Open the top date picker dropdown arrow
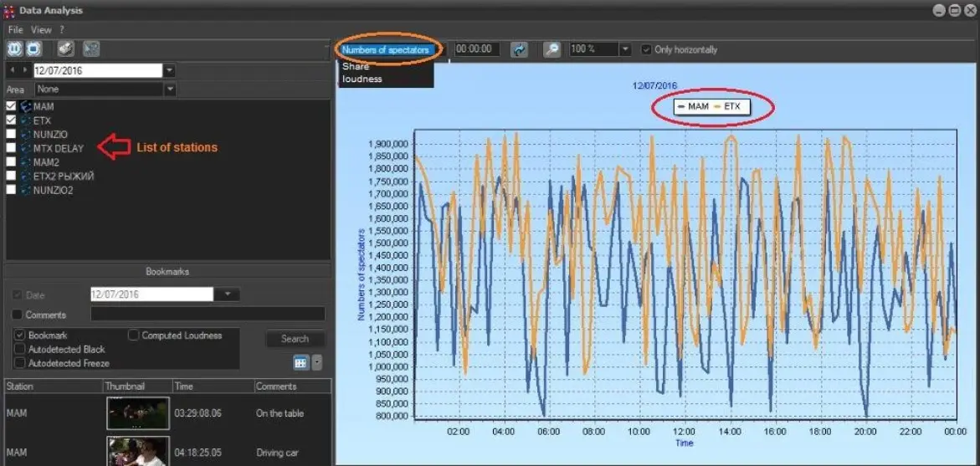Viewport: 980px width, 466px height. 170,70
